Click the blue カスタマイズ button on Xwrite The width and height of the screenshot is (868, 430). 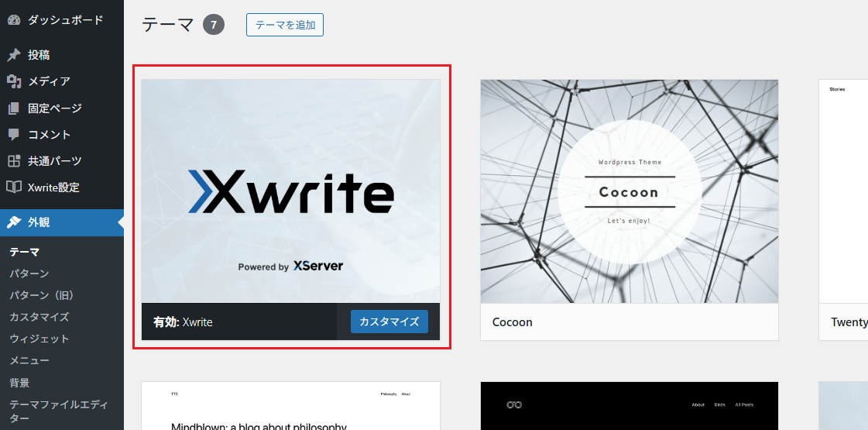(389, 322)
